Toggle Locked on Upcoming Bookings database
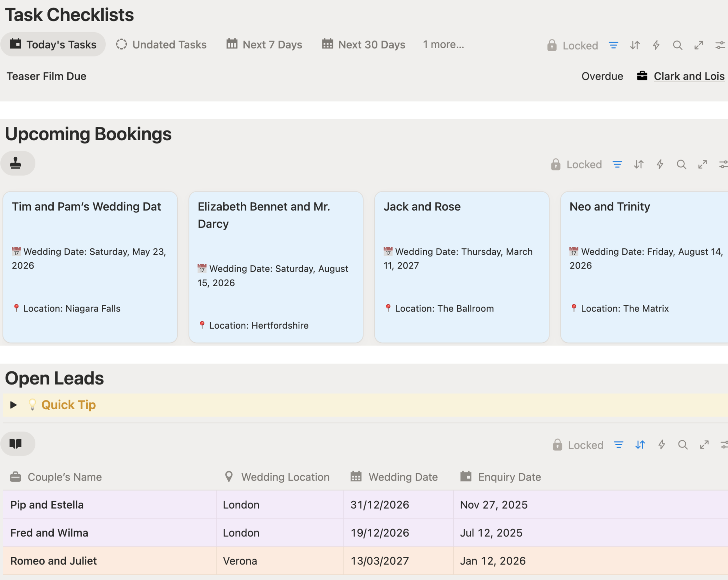728x580 pixels. [577, 164]
